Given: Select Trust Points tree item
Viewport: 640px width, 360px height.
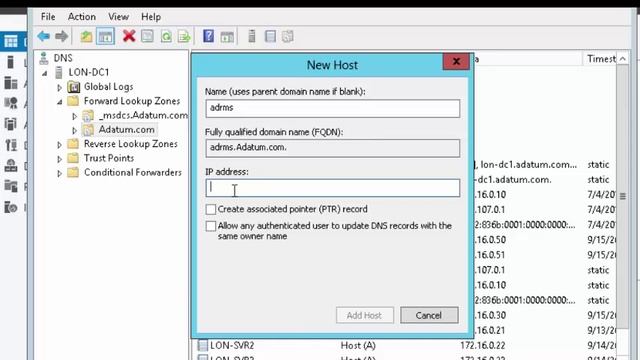Looking at the screenshot, I should (x=109, y=158).
